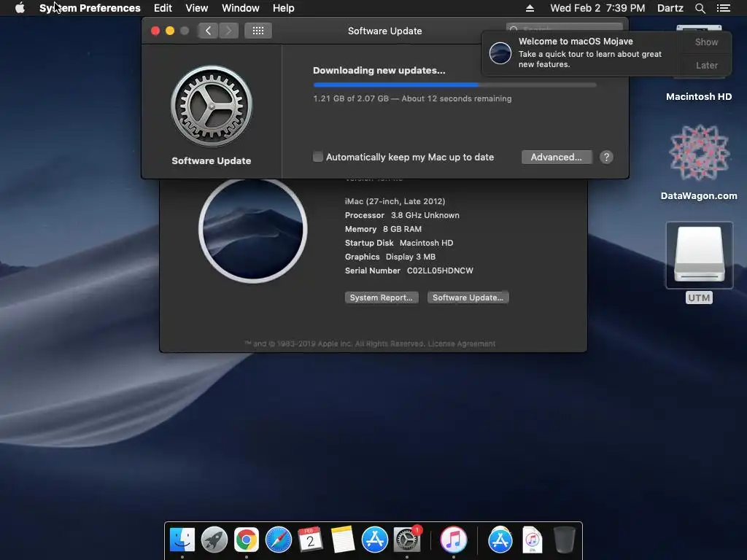Enable Automatically keep my Mac up to date

pos(318,157)
